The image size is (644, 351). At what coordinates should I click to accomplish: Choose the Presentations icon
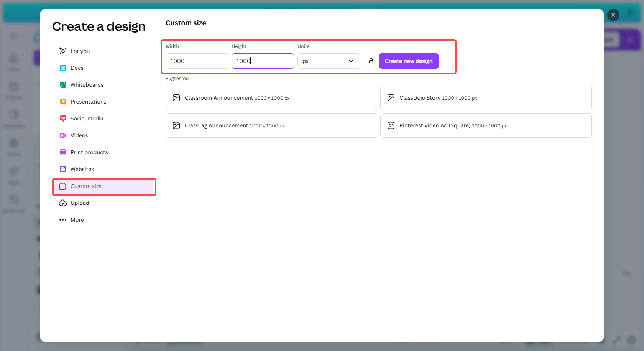pyautogui.click(x=63, y=102)
